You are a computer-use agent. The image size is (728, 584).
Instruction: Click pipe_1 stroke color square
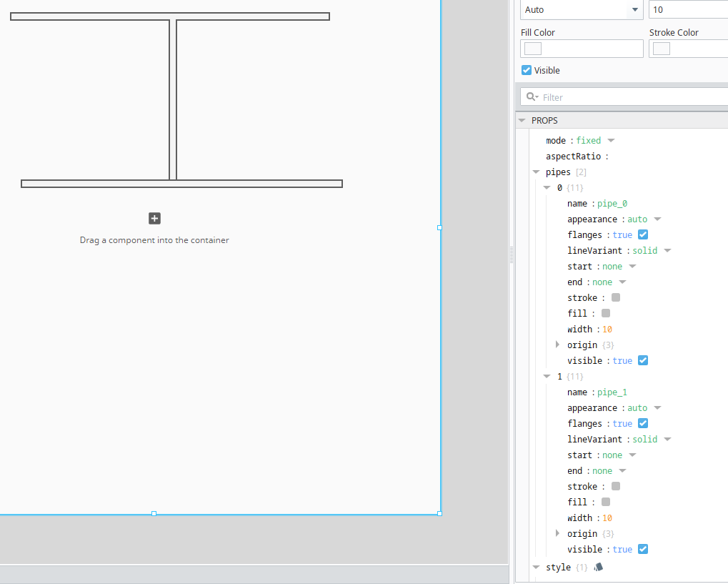(x=616, y=486)
